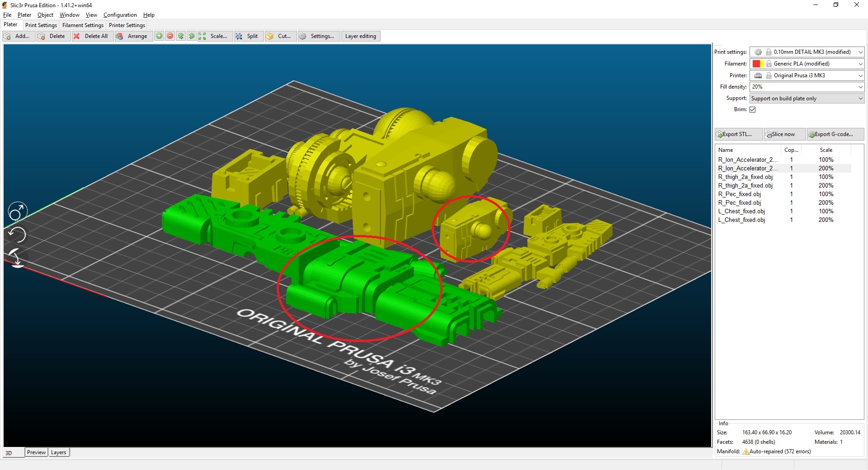Rotate object 45 degrees counterclockwise icon

(181, 36)
